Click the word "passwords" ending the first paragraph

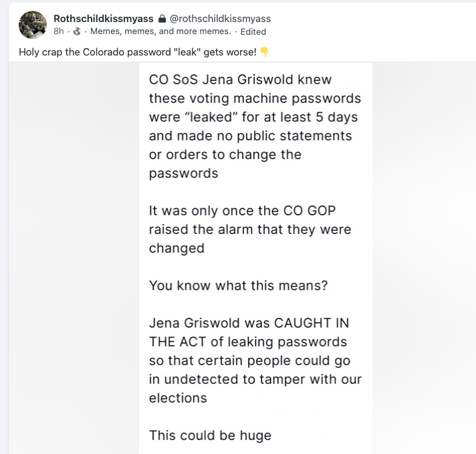click(x=183, y=173)
